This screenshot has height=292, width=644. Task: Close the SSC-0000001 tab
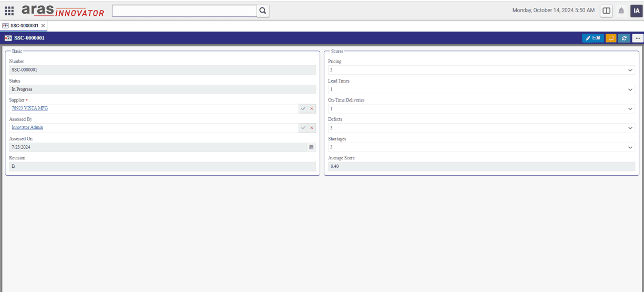pyautogui.click(x=43, y=25)
